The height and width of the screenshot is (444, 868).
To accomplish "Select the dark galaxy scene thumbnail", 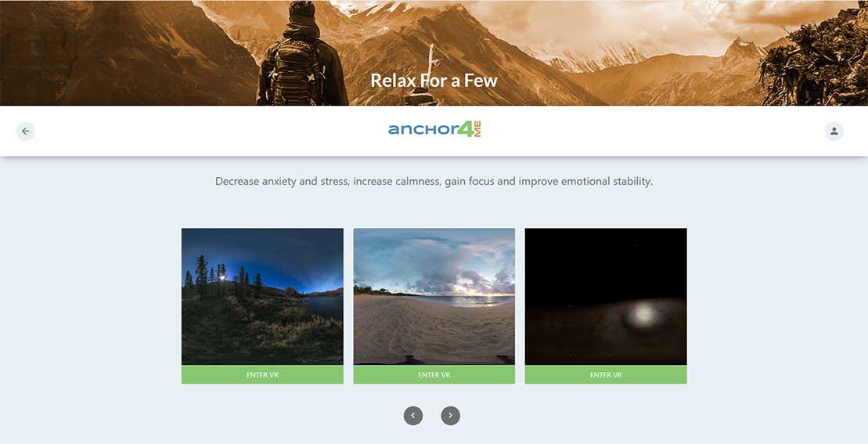I will 606,296.
